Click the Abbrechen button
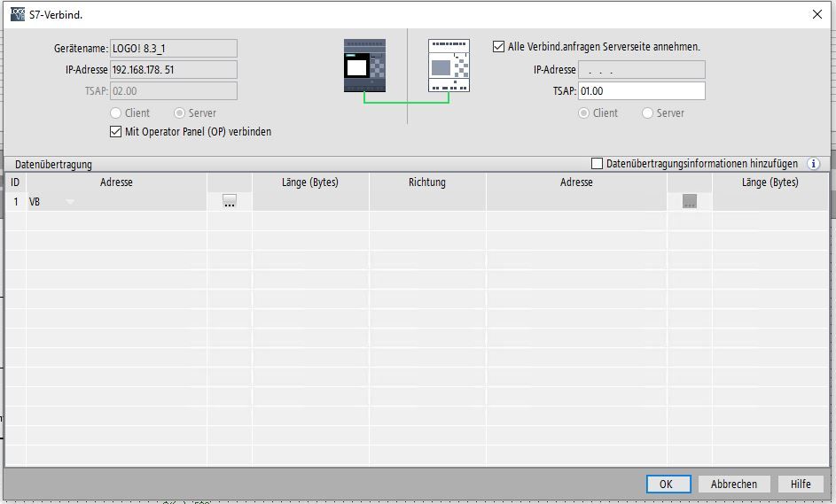This screenshot has width=836, height=504. click(734, 484)
